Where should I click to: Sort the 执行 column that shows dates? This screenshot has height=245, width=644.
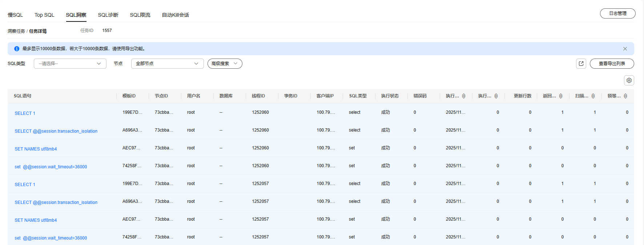coord(464,96)
